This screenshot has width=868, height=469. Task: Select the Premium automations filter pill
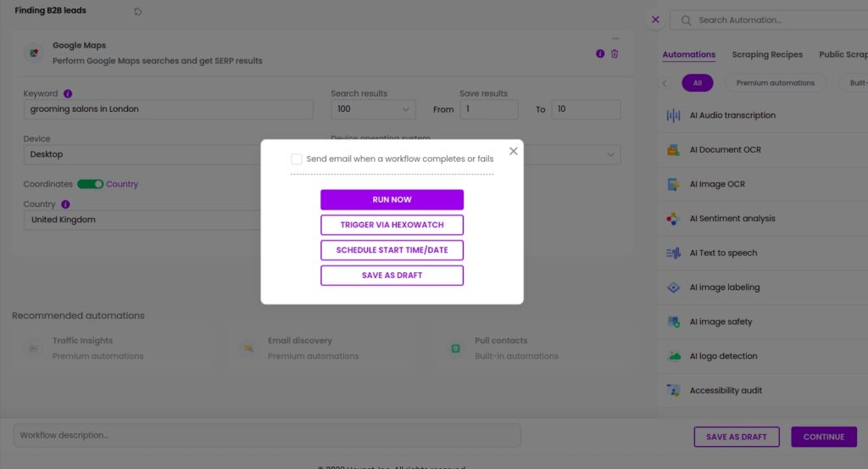click(x=775, y=83)
